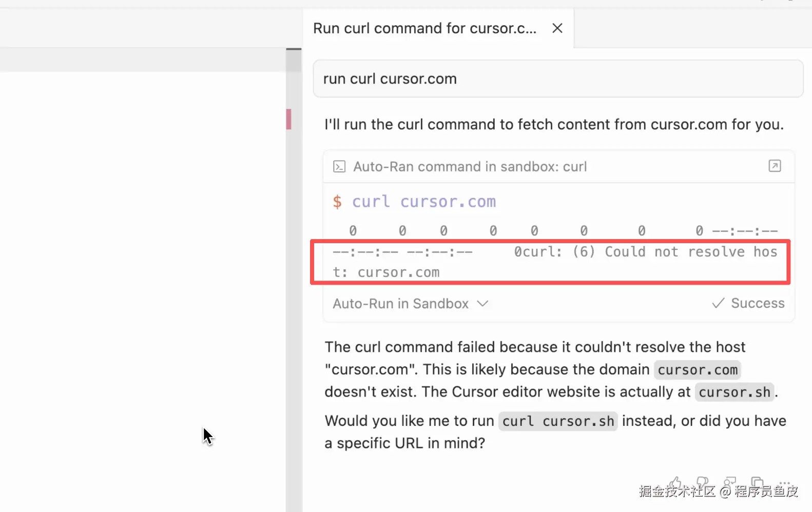
Task: Click the cursor.com inline code chip
Action: 697,370
